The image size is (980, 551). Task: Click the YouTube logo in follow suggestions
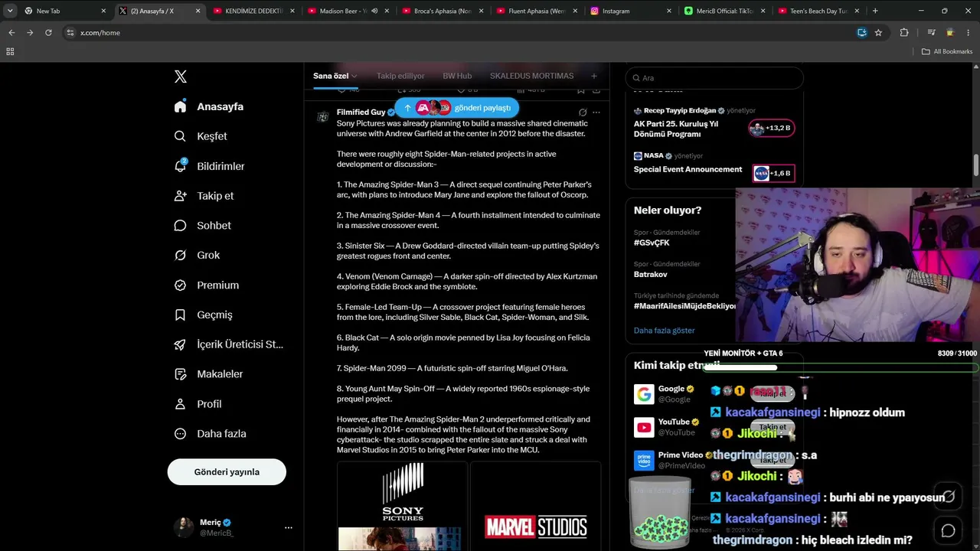[x=644, y=427]
